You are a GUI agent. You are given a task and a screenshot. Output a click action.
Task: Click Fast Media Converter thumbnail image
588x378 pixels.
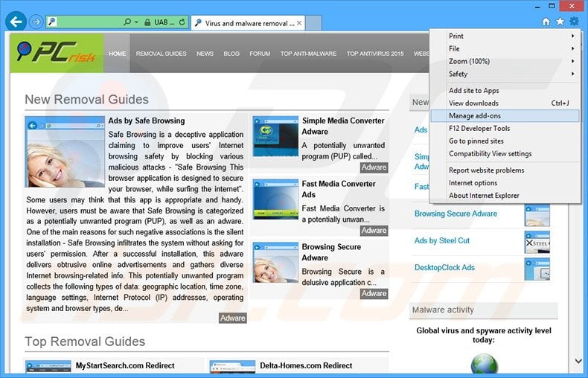point(275,199)
